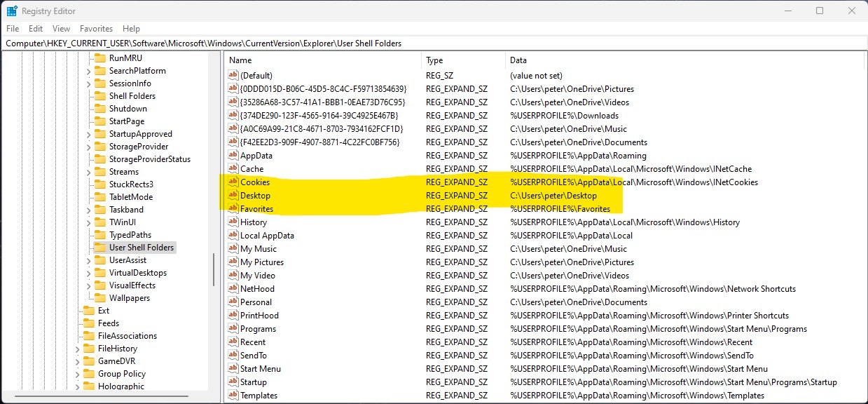
Task: Select the GameDVR key
Action: click(x=116, y=361)
